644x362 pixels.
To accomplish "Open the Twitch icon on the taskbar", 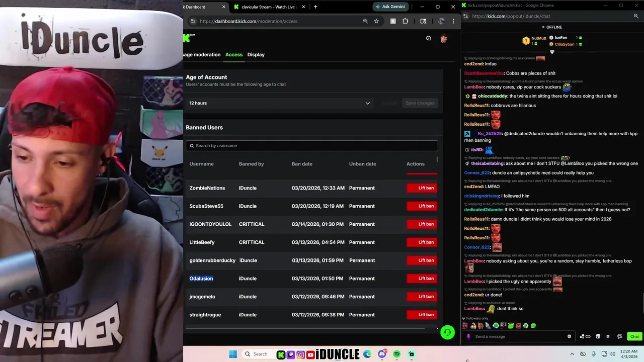I will tap(291, 354).
